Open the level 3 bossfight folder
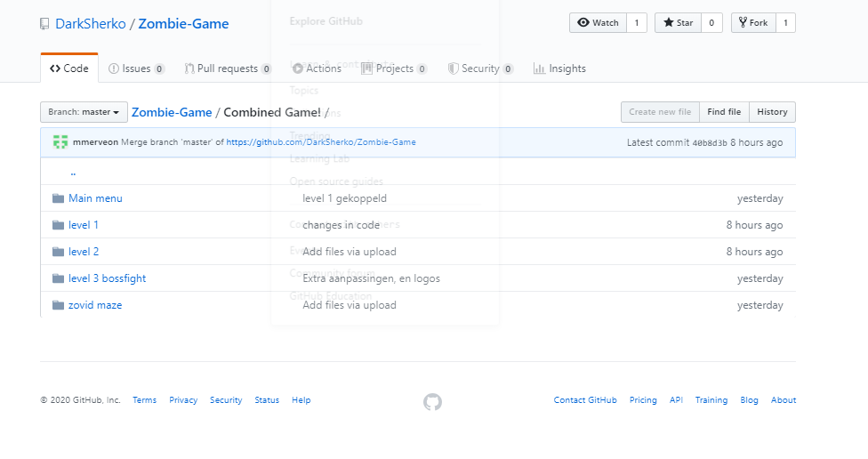Viewport: 868px width, 459px height. [107, 278]
